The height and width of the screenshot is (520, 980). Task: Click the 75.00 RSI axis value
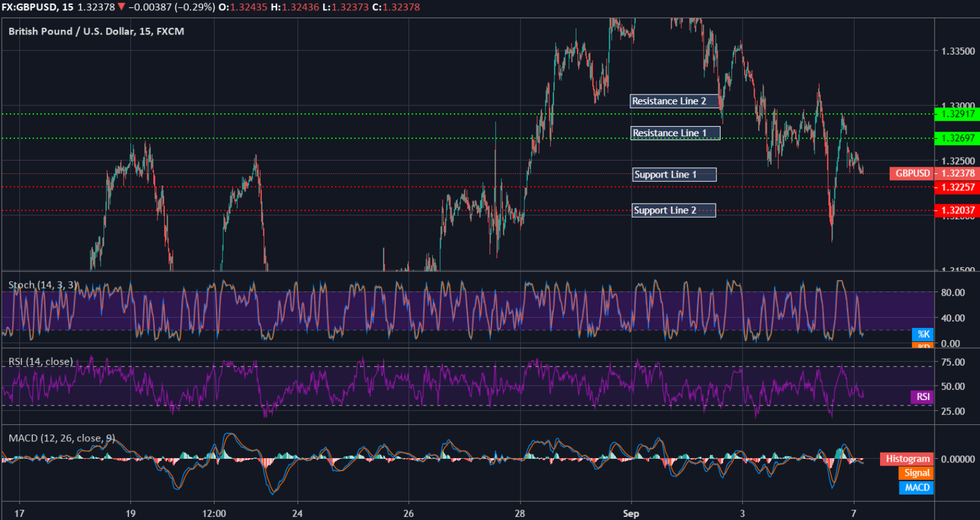point(953,362)
